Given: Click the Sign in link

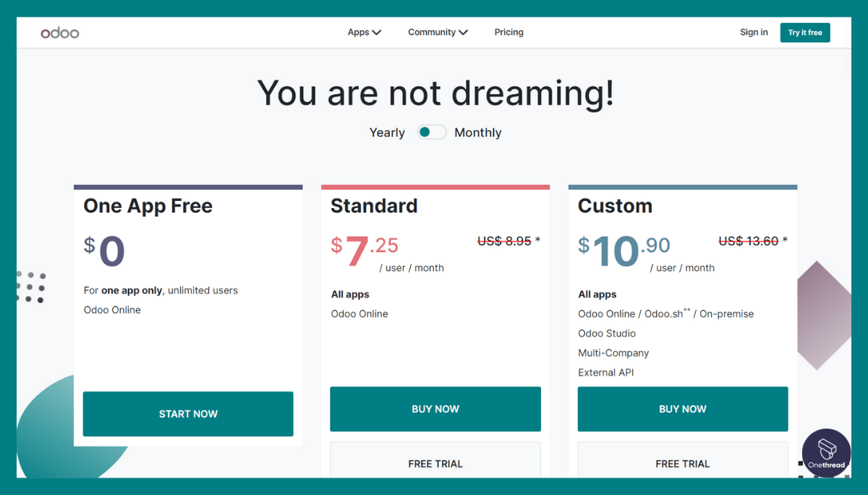Looking at the screenshot, I should (x=754, y=32).
